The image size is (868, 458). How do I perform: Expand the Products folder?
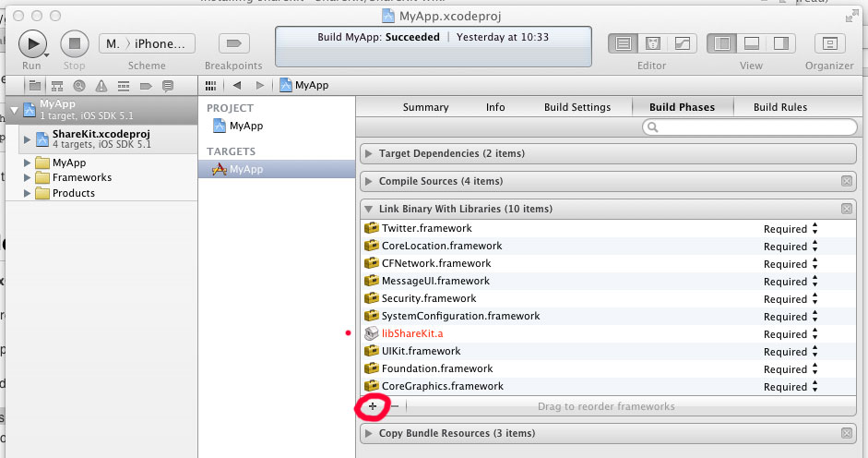pos(27,194)
